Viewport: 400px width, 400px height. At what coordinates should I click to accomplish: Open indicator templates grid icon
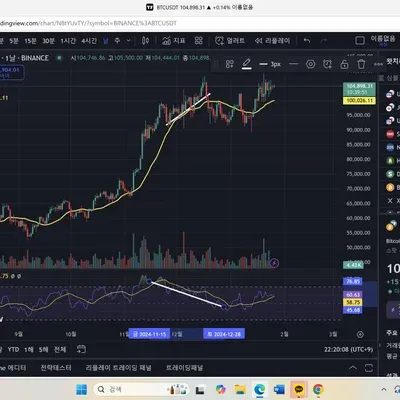199,41
